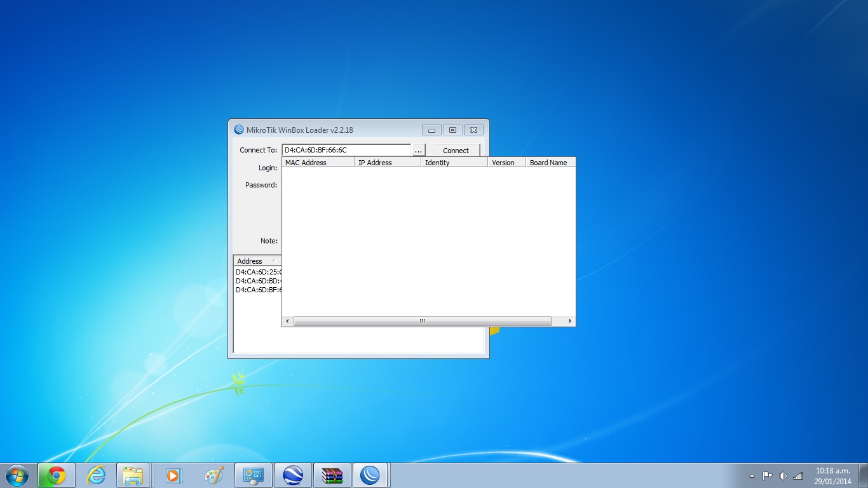Open the Windows Start menu

pos(17,475)
